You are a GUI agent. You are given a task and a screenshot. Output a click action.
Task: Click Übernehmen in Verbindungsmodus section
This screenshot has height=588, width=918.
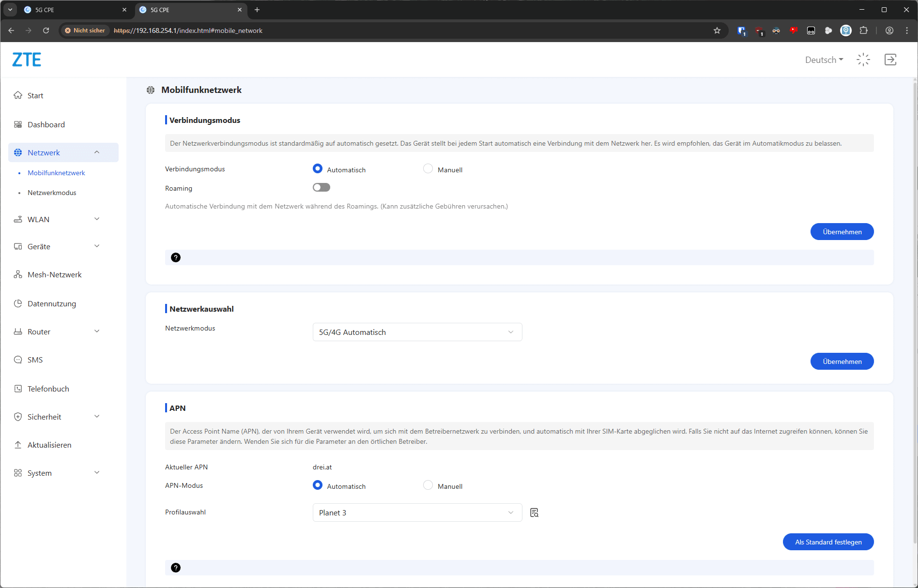click(x=842, y=232)
